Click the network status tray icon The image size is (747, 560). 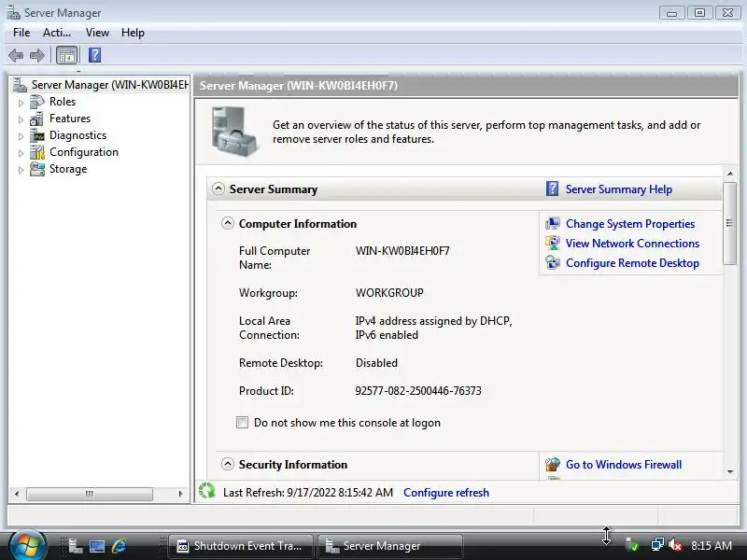pyautogui.click(x=657, y=545)
